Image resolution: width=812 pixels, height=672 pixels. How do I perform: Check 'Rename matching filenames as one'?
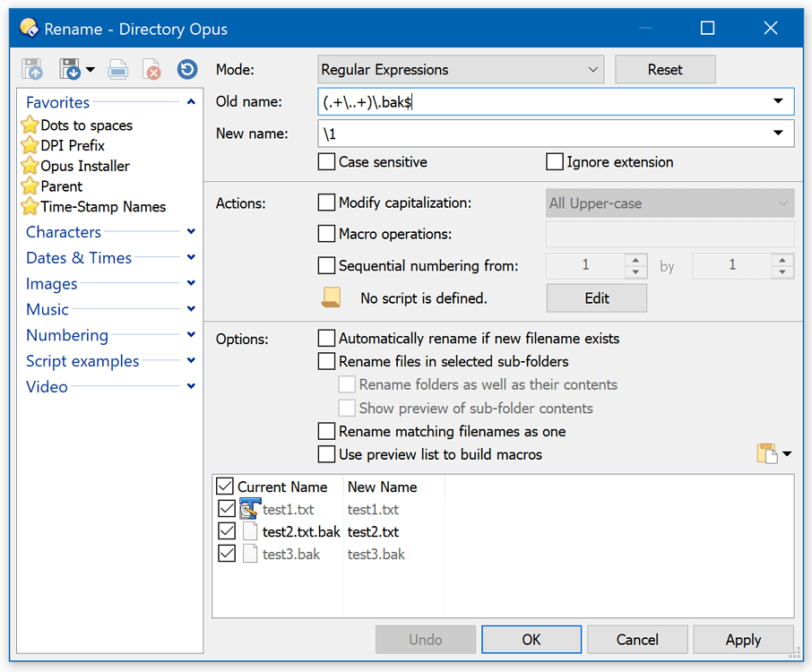(x=328, y=431)
